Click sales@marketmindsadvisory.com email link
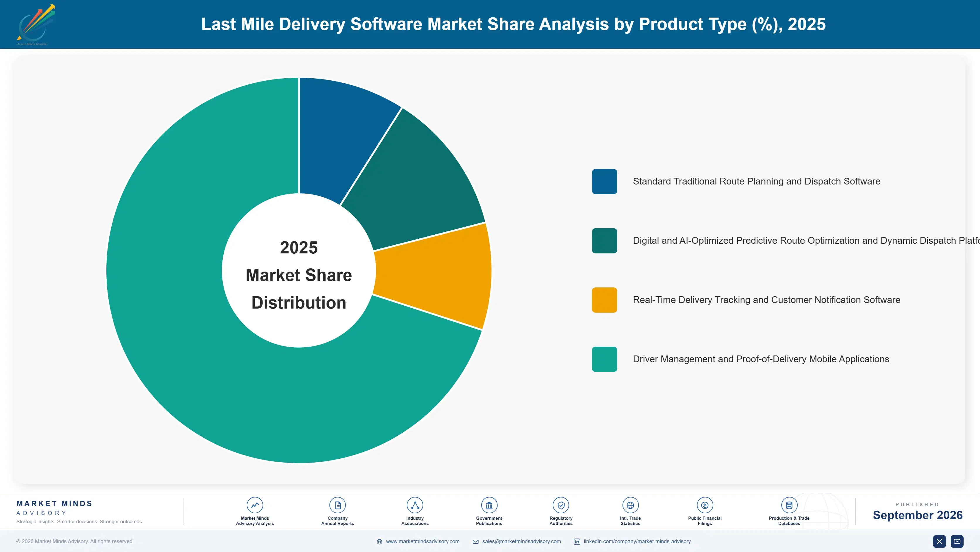The height and width of the screenshot is (552, 980). 522,541
